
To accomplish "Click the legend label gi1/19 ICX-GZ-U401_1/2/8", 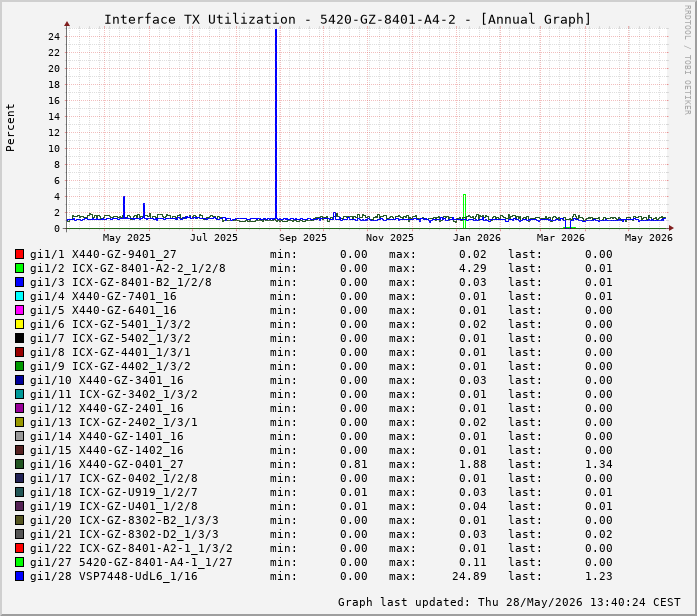I will (x=114, y=506).
